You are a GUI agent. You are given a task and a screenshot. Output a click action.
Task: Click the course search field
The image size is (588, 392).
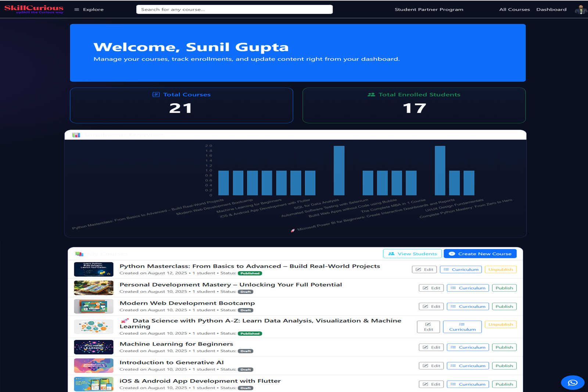234,9
